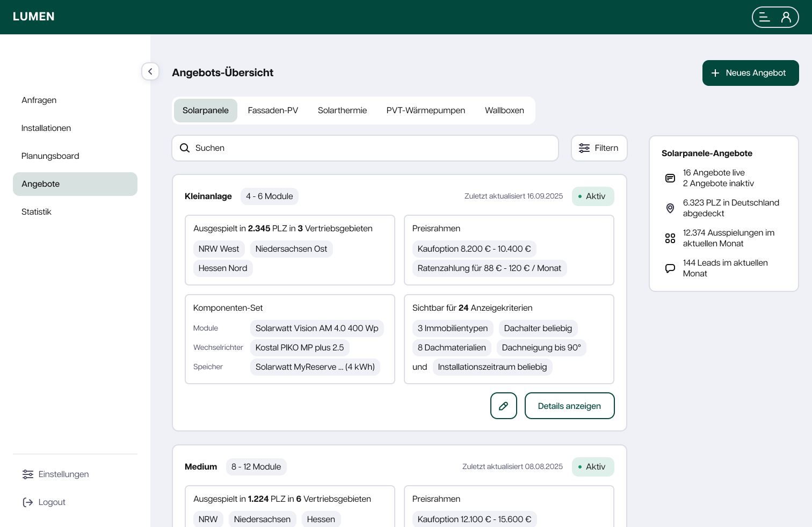Show details of Kleinanlage offer

tap(569, 406)
